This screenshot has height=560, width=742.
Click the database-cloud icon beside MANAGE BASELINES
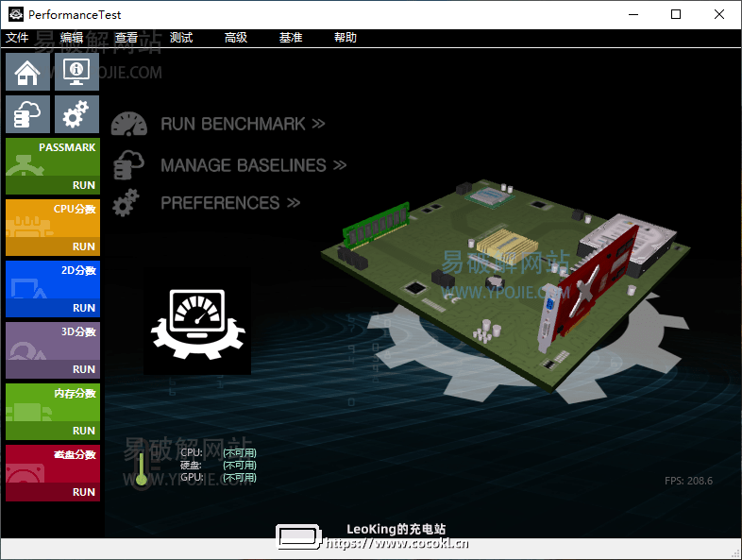128,164
